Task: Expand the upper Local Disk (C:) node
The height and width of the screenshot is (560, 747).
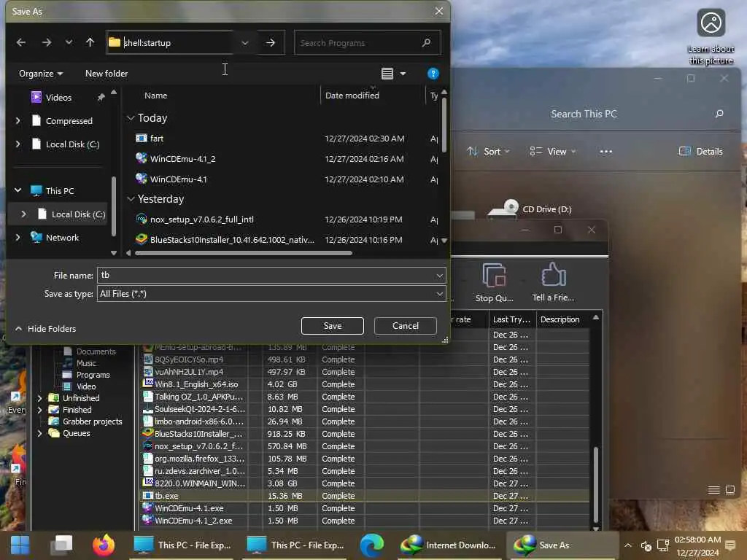Action: (18, 144)
